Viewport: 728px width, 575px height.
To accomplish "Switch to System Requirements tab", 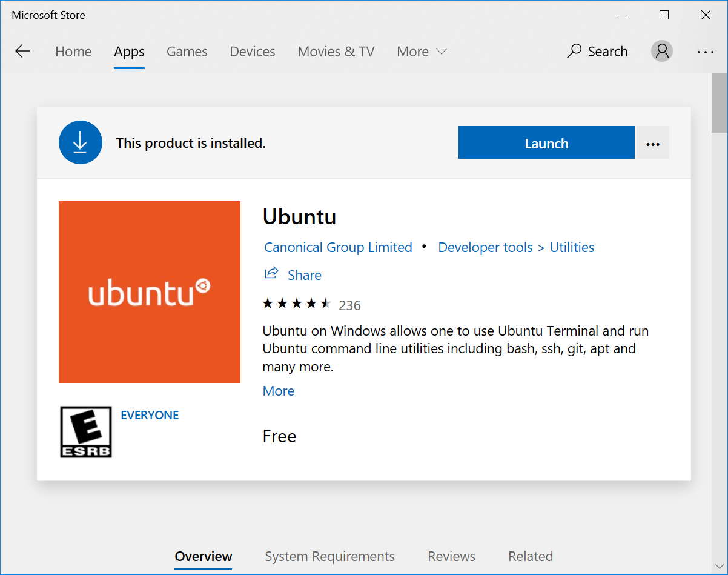I will [x=329, y=556].
